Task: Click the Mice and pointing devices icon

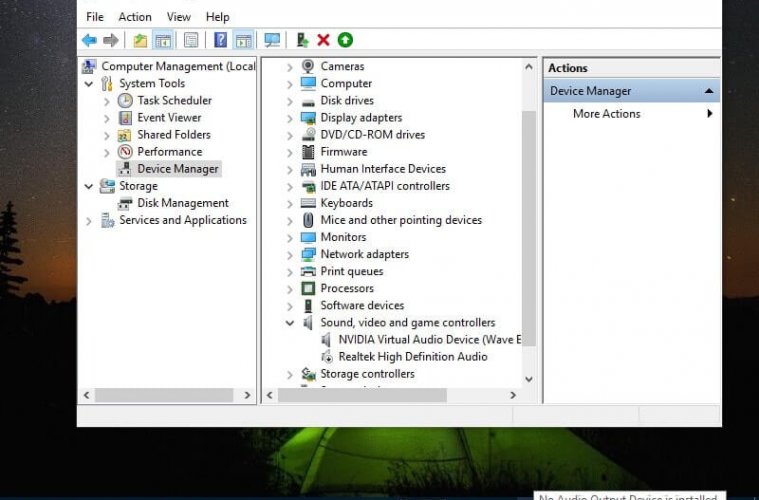Action: coord(308,220)
